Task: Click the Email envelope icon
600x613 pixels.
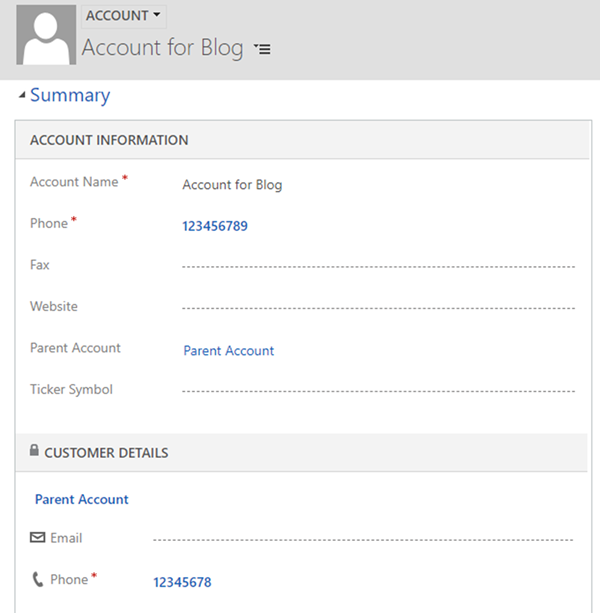Action: 38,538
